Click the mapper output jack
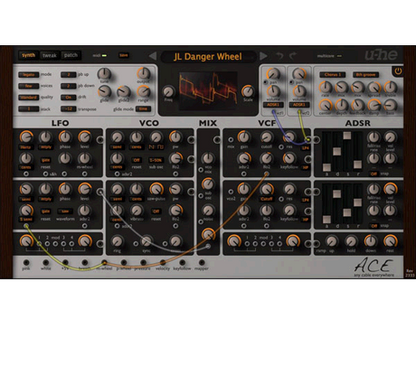Viewport: 416px width, 376px height. (x=202, y=263)
